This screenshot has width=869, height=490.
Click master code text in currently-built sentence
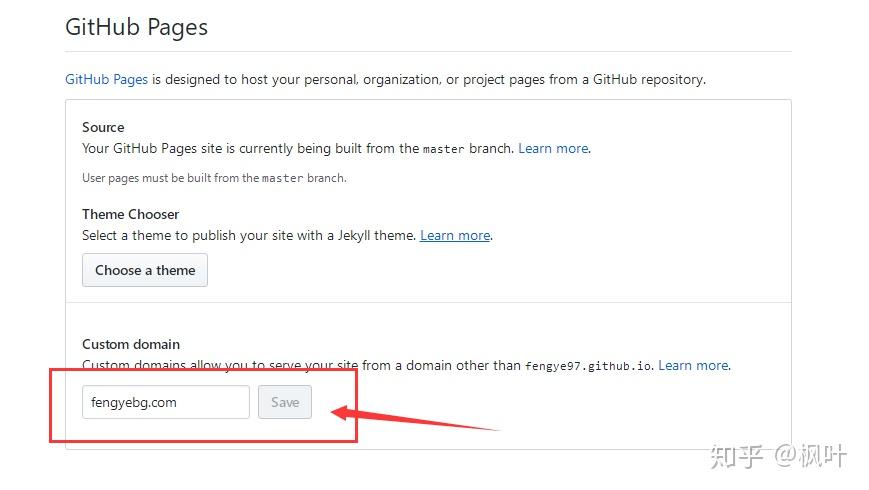443,149
